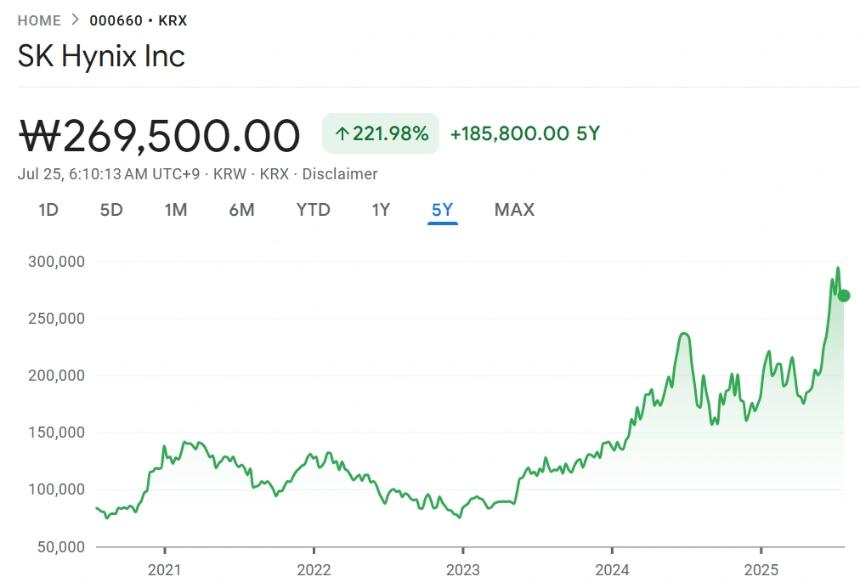
Task: Select the latest price point dot on chart
Action: (842, 295)
